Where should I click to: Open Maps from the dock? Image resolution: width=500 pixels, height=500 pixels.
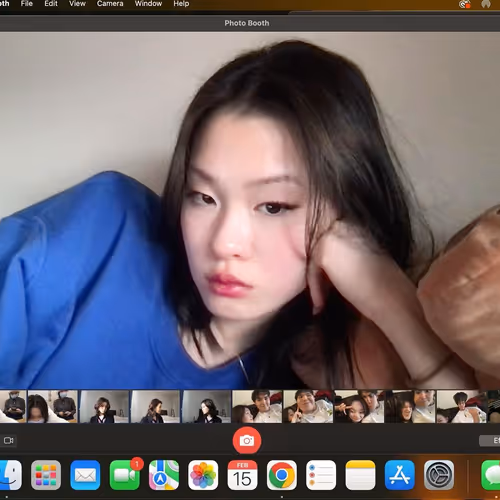(164, 475)
